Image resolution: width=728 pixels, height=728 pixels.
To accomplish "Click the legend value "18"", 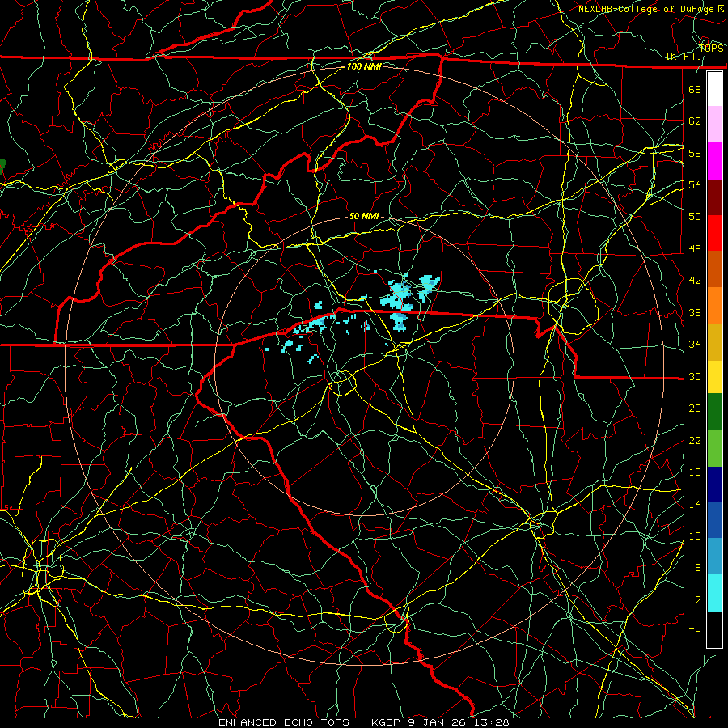I will point(695,472).
